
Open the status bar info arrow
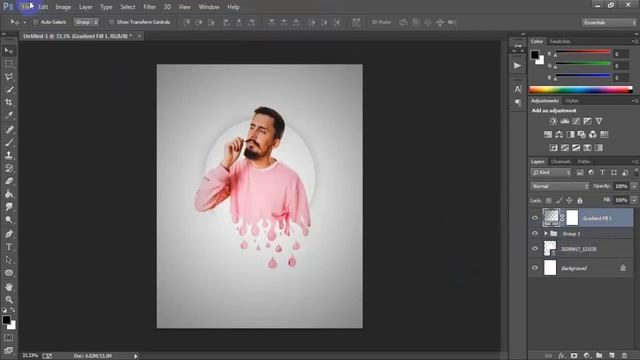(x=136, y=356)
